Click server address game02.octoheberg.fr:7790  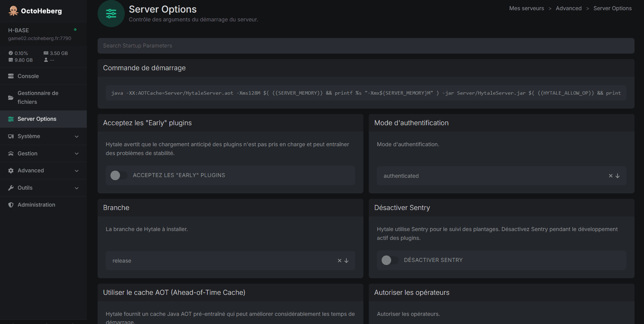[40, 38]
